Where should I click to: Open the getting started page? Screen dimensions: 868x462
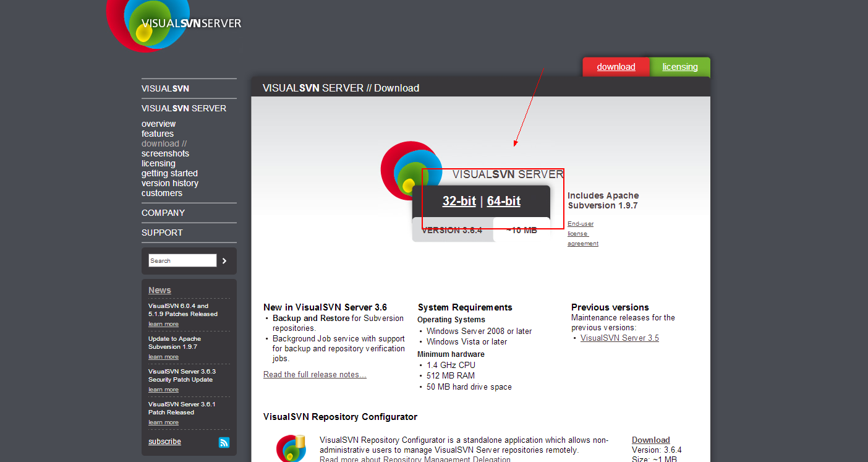tap(169, 173)
